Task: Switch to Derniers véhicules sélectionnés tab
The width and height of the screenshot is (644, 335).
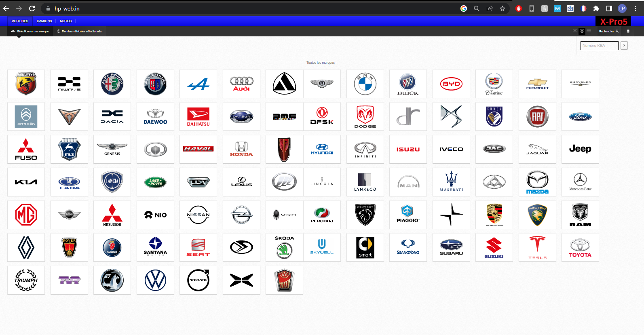Action: (79, 31)
